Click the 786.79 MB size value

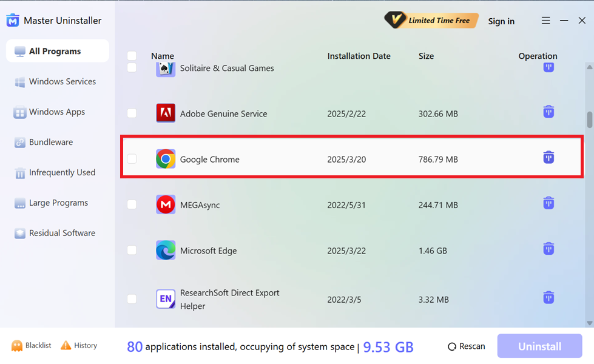(438, 160)
